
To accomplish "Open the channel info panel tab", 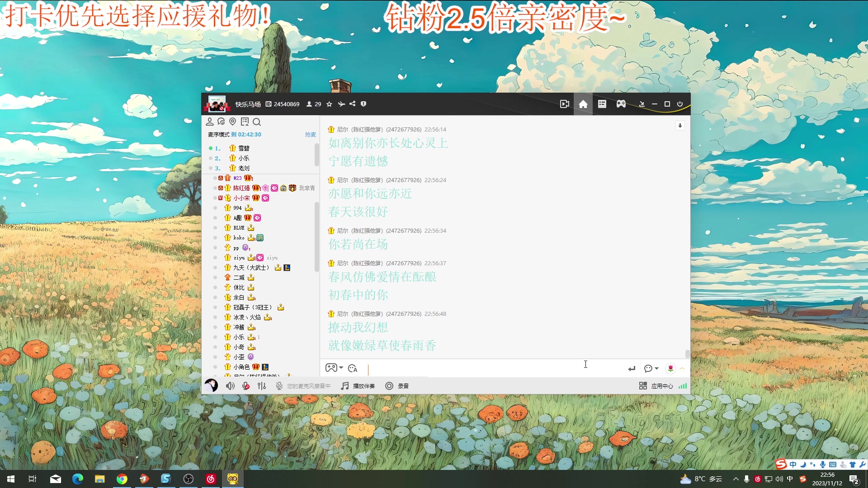I will tap(602, 104).
